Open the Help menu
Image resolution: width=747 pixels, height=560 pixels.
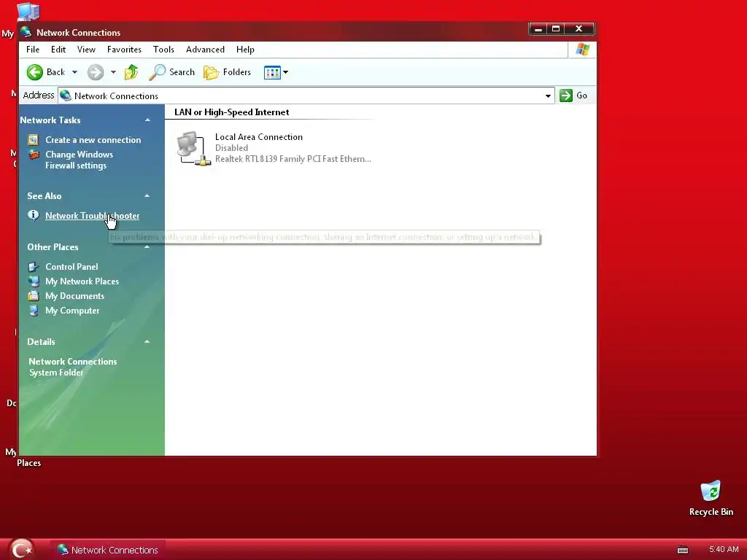coord(245,50)
